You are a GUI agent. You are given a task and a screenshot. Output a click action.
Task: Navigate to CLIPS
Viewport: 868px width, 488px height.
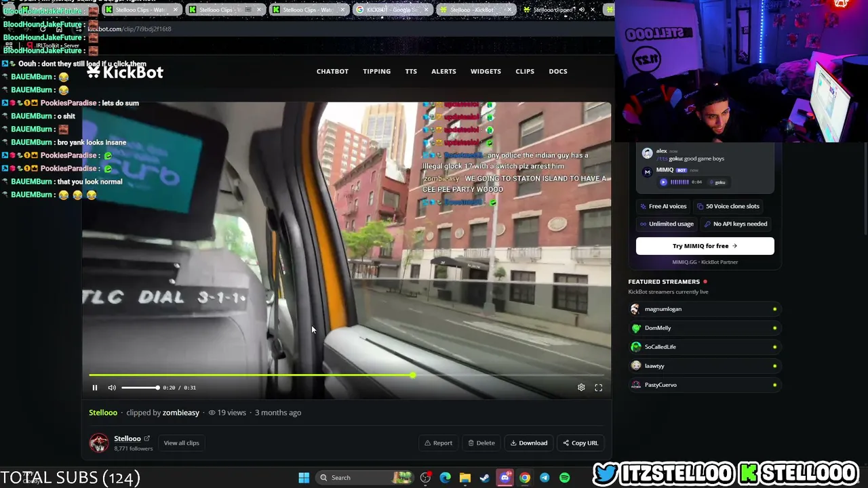(525, 71)
